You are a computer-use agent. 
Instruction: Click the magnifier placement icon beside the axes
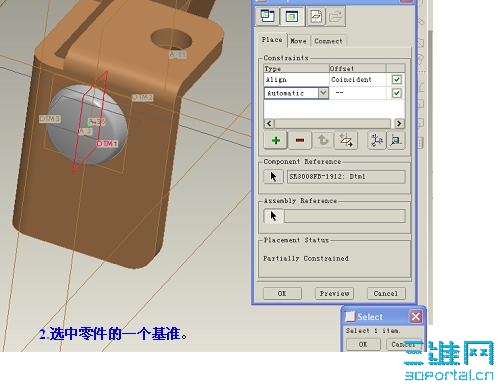pyautogui.click(x=396, y=140)
